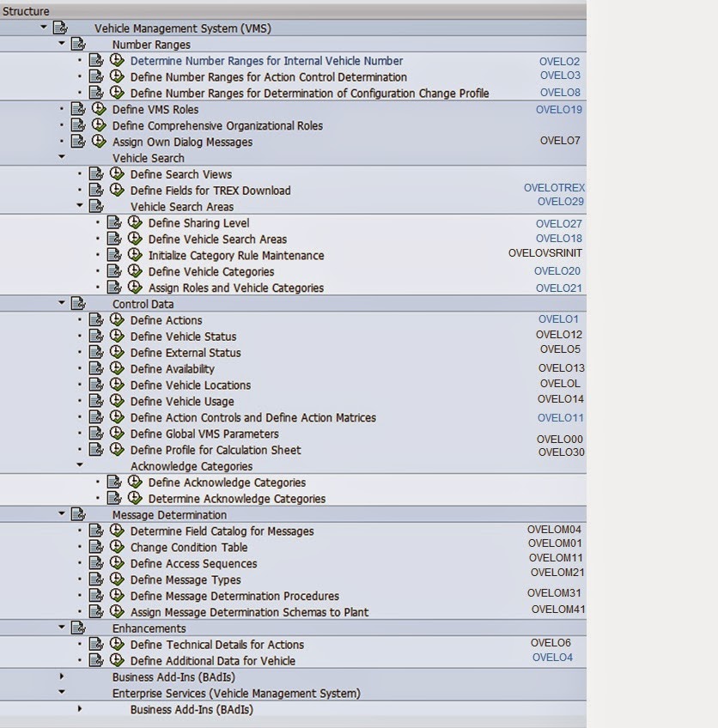Open documentation icon for Define Search Views
The width and height of the screenshot is (718, 728).
pyautogui.click(x=95, y=173)
